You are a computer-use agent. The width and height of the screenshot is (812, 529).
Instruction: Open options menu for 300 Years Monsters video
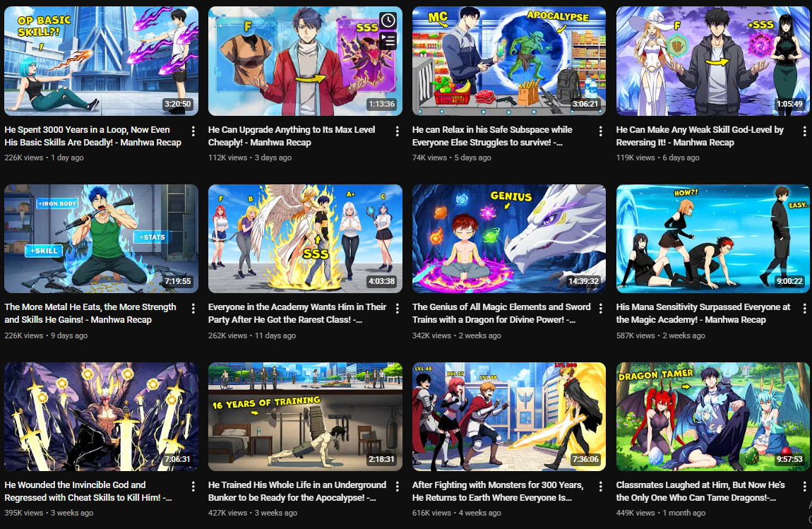[x=601, y=487]
